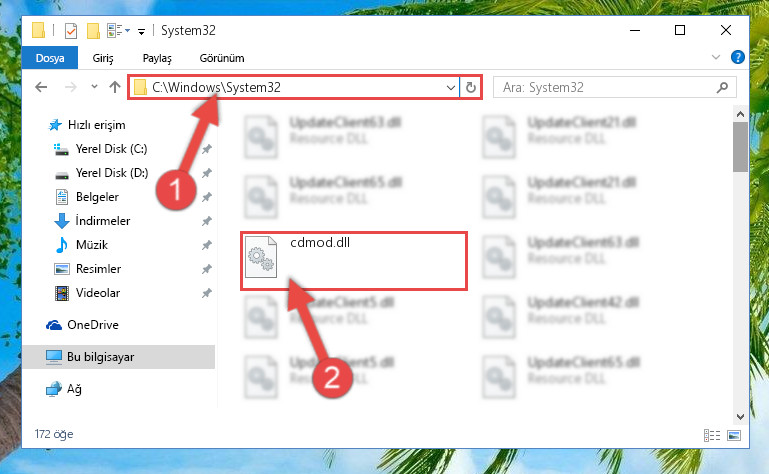The width and height of the screenshot is (769, 474).
Task: Switch to large icons view layout
Action: pyautogui.click(x=734, y=435)
